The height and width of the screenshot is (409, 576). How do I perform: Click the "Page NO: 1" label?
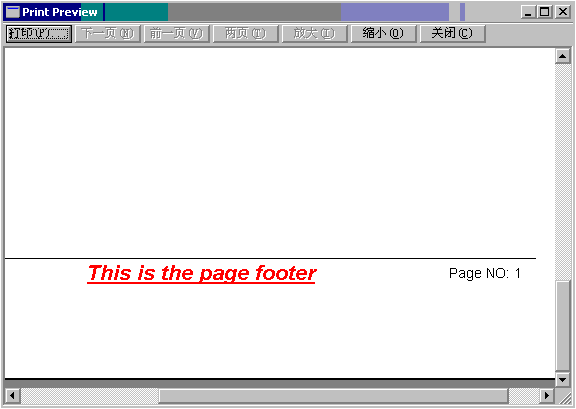pyautogui.click(x=485, y=273)
